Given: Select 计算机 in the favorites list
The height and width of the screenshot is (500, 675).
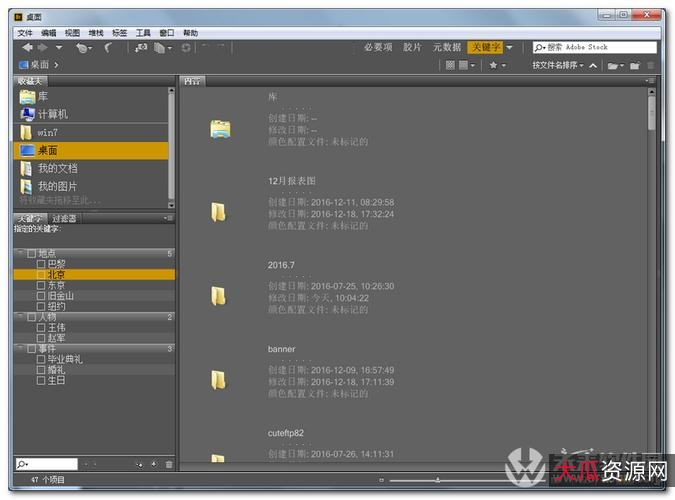Looking at the screenshot, I should [x=90, y=114].
